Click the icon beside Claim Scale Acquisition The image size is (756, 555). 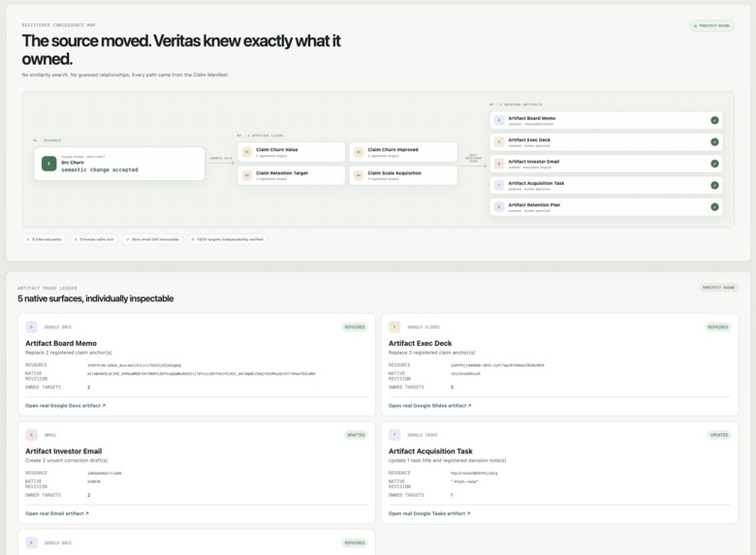tap(359, 175)
